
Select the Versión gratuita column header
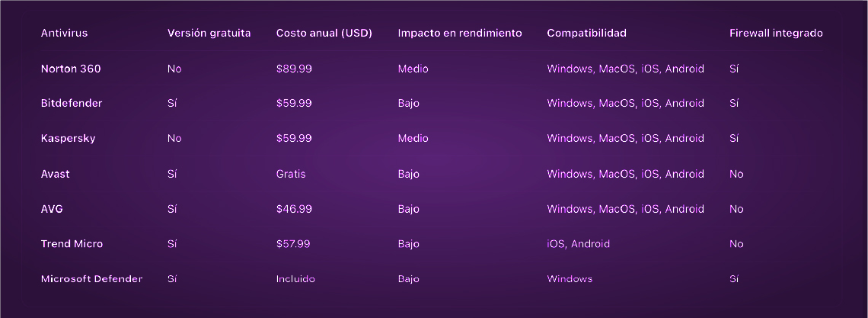point(209,34)
